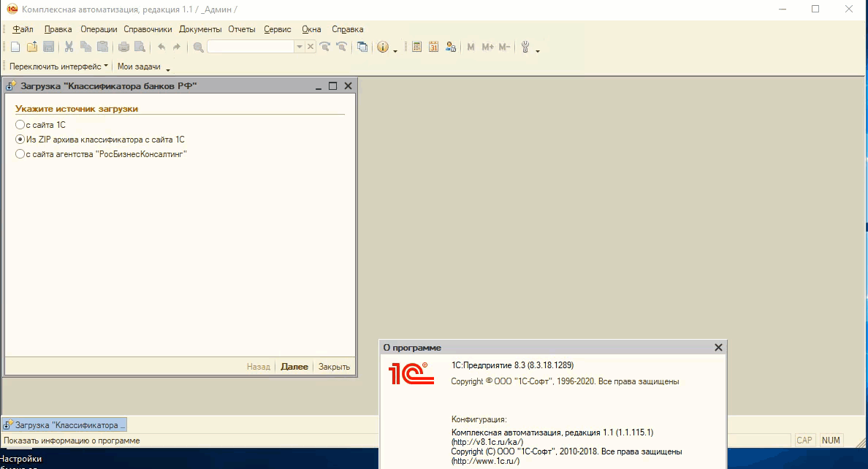Open the http://v8.1c.ru/ka/ link
The height and width of the screenshot is (469, 868).
[487, 442]
